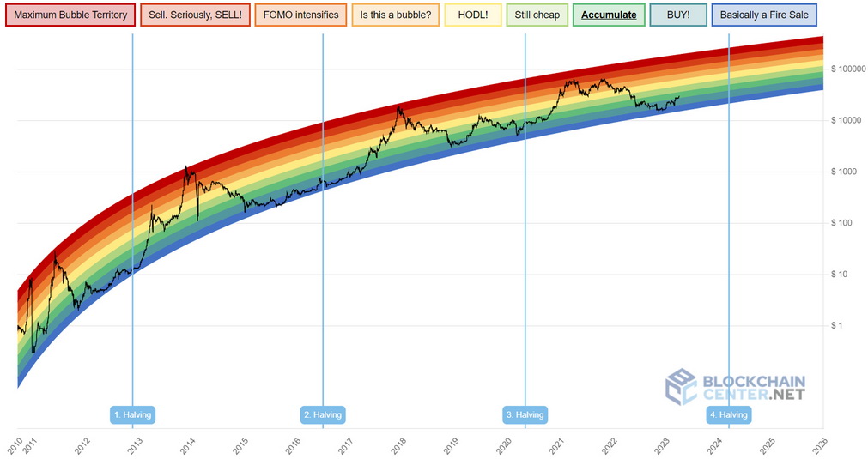Hide the Basically a Fire Sale band
The image size is (868, 459).
pos(764,15)
